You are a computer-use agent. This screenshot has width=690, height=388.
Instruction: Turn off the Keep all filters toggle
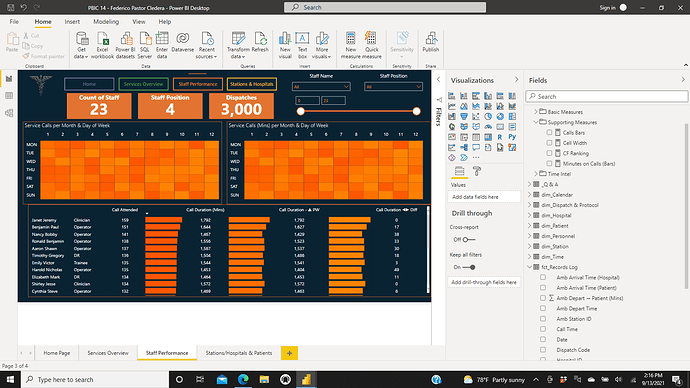[469, 267]
